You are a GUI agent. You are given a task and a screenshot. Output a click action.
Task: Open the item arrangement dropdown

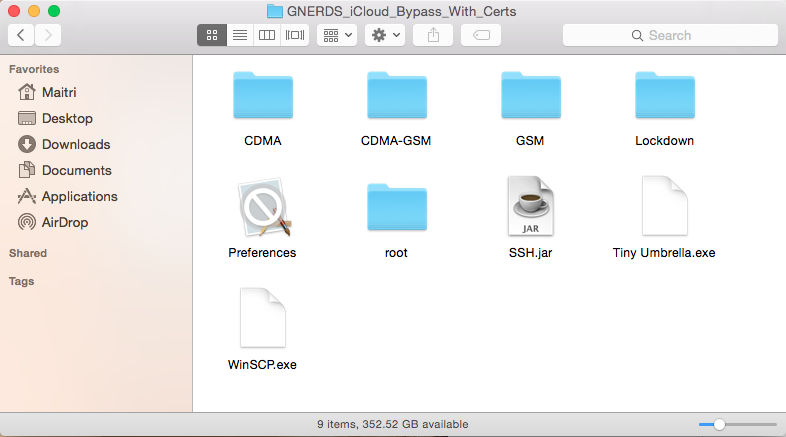tap(337, 35)
